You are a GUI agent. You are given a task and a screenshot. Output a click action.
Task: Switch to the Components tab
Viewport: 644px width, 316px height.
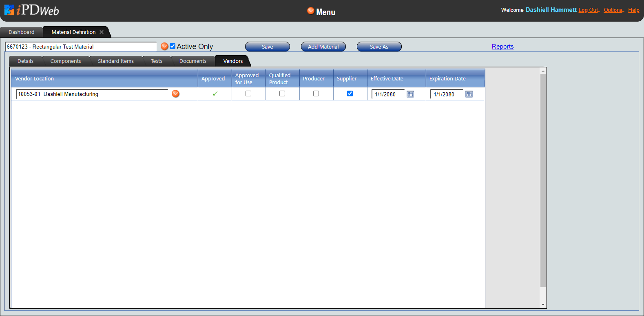tap(66, 61)
